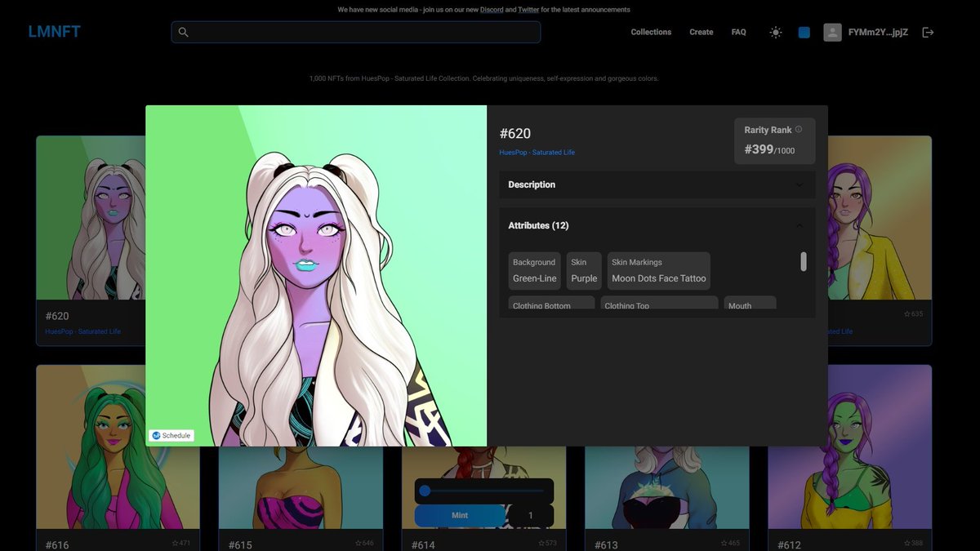Click the magnifier icon in search bar
This screenshot has height=551, width=980.
184,32
